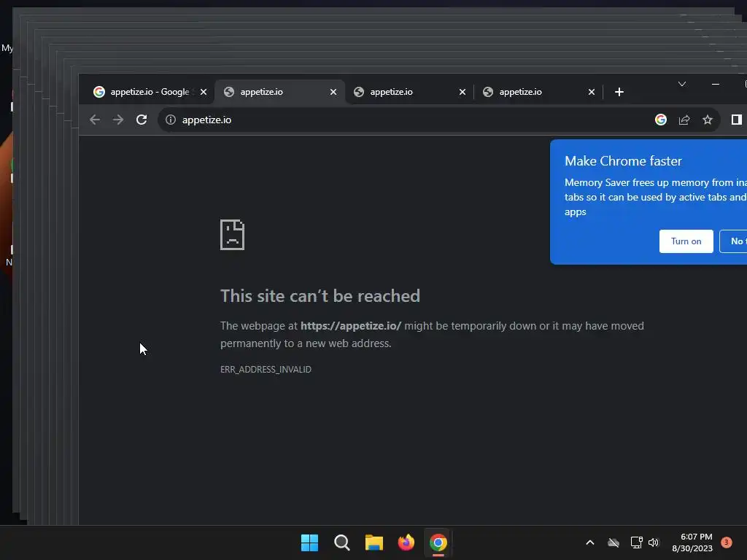Expand the tab search chevron

[x=682, y=84]
